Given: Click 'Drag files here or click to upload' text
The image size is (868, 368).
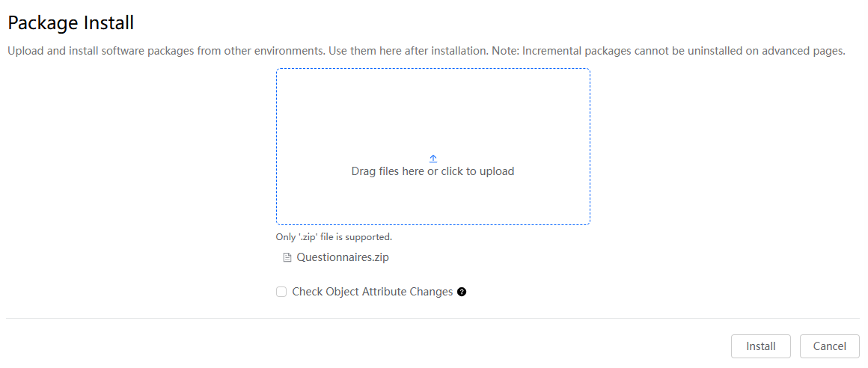Looking at the screenshot, I should pos(433,171).
